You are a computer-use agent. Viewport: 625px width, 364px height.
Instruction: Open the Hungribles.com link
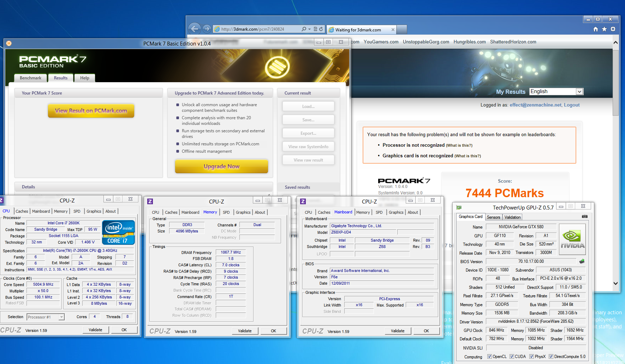[x=470, y=42]
